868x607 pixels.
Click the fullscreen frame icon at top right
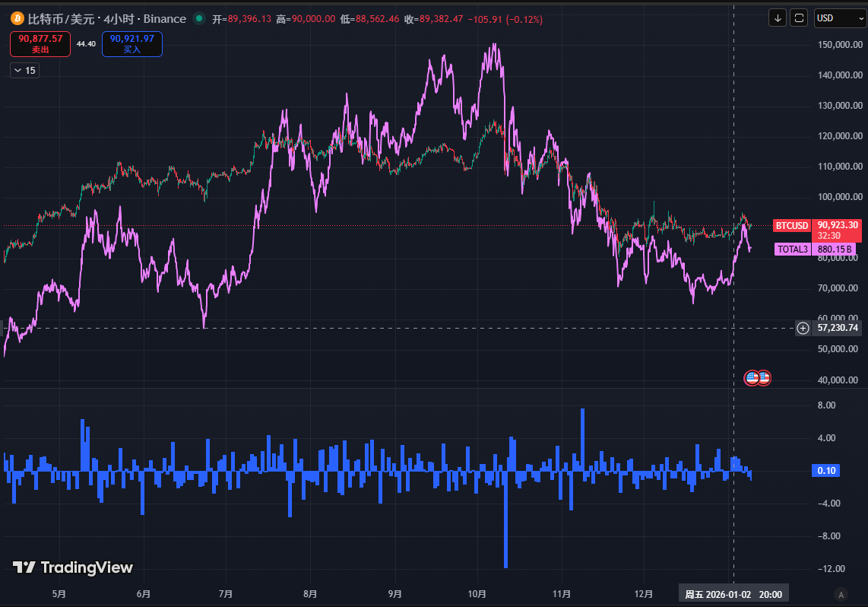click(x=799, y=17)
